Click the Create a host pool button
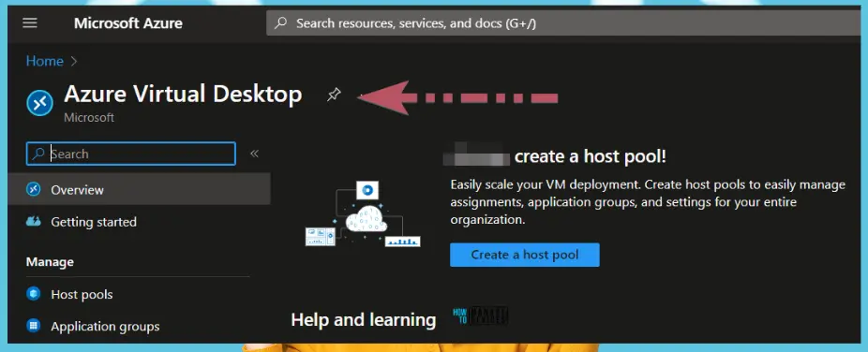This screenshot has height=352, width=868. tap(525, 255)
